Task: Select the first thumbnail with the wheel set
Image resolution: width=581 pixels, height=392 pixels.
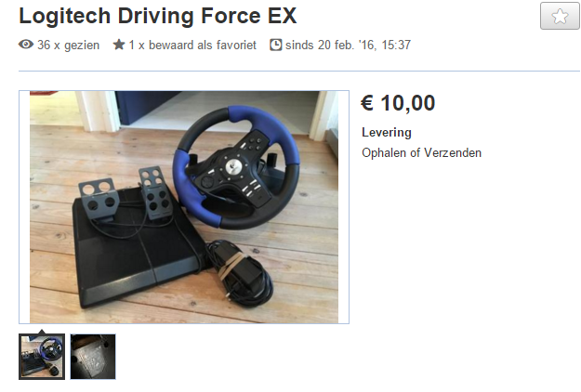Action: click(x=42, y=357)
